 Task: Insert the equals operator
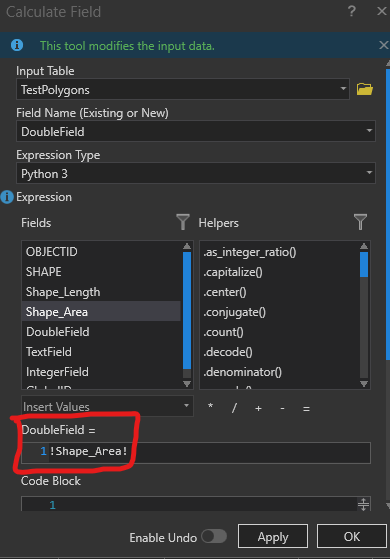point(306,409)
